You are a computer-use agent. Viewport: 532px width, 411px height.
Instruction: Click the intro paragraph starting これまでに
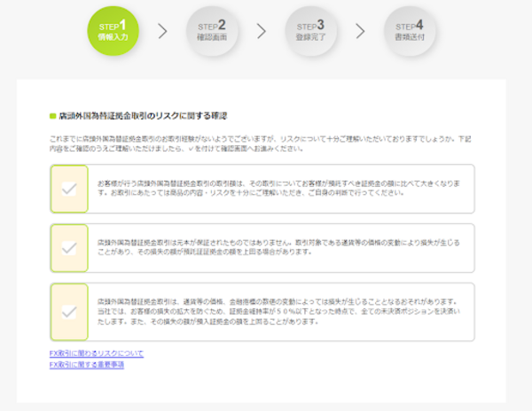pos(260,143)
